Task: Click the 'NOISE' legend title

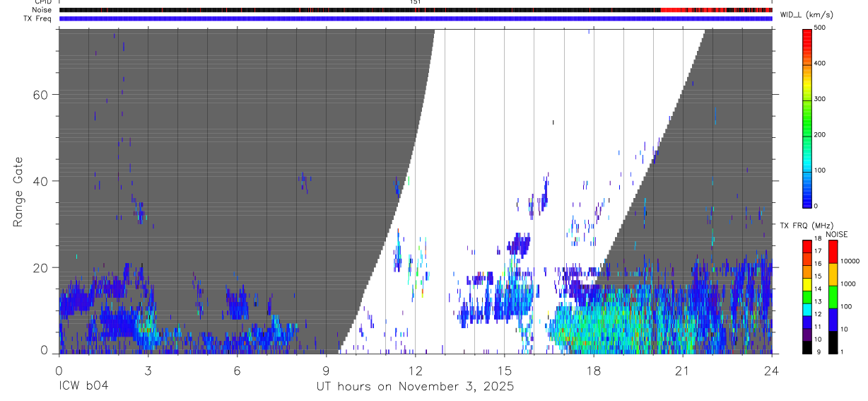Action: click(x=837, y=234)
